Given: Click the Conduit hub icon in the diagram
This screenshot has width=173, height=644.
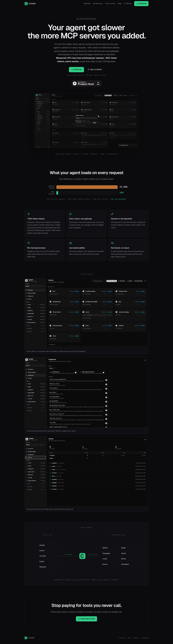Looking at the screenshot, I should [82, 556].
